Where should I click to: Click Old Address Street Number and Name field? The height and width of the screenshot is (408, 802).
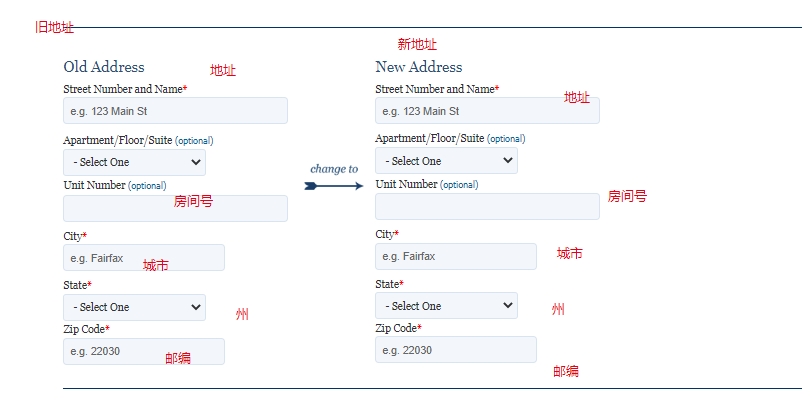(175, 110)
